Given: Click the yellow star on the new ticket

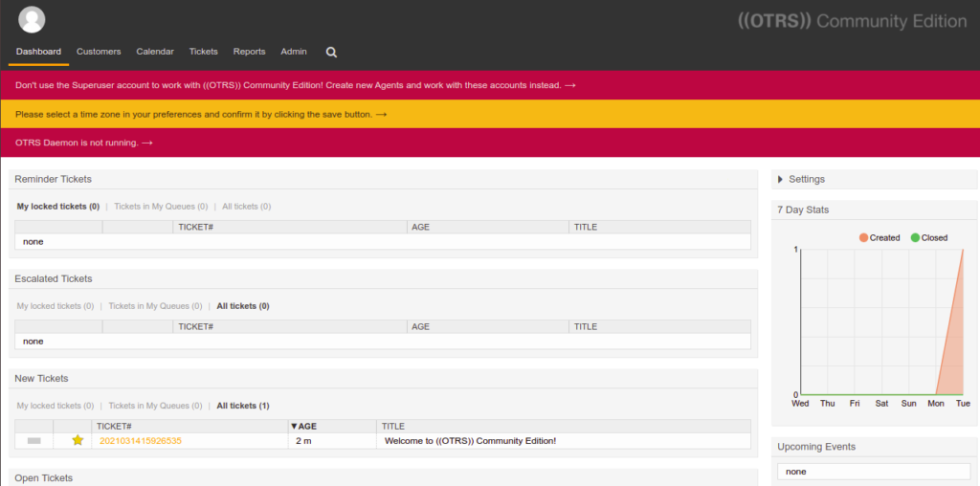Looking at the screenshot, I should 78,440.
